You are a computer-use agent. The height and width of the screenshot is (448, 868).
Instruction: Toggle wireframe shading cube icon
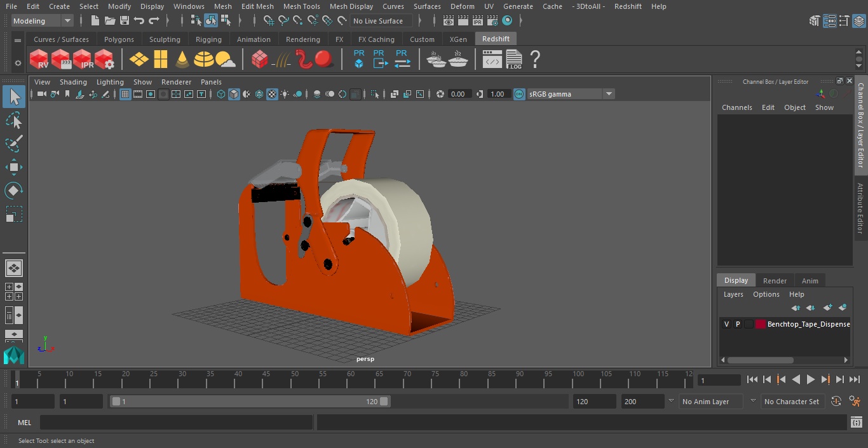pyautogui.click(x=221, y=94)
